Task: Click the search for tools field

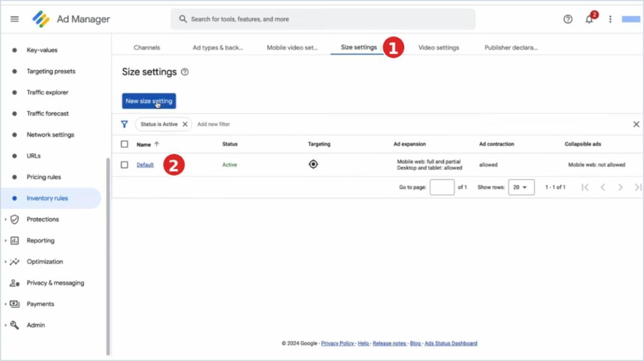Action: coord(323,19)
